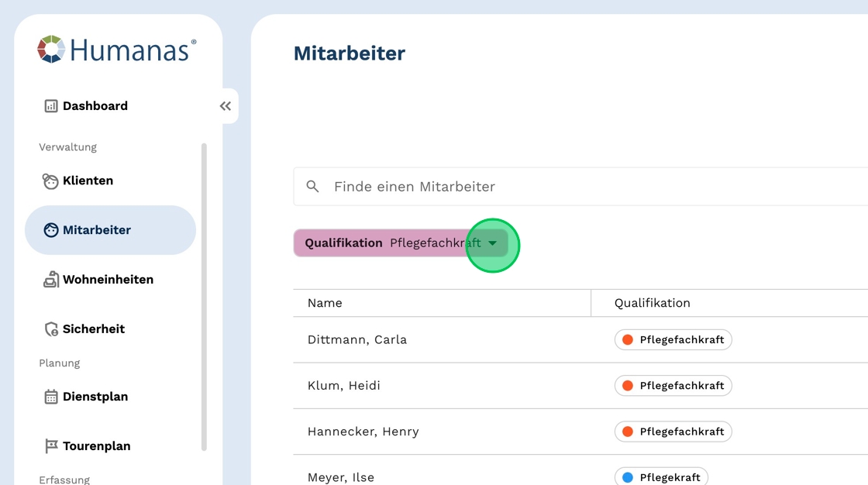Click the Sicherheit shield icon
The height and width of the screenshot is (485, 868).
[51, 329]
